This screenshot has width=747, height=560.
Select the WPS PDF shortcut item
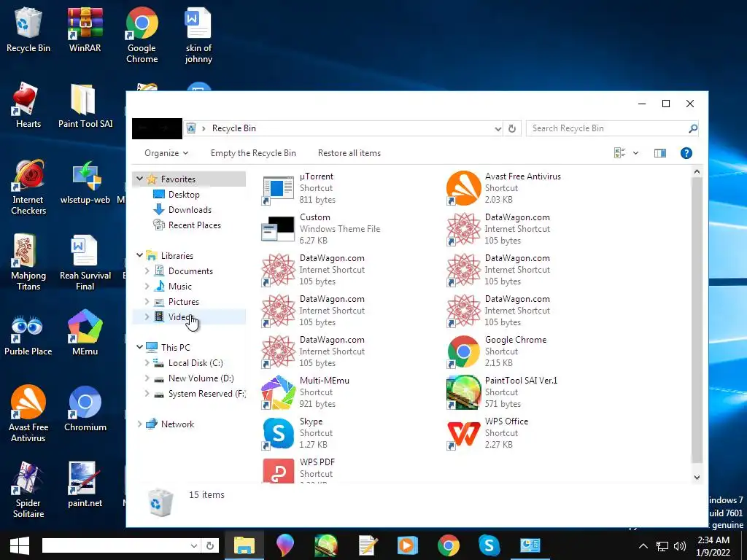(x=299, y=470)
